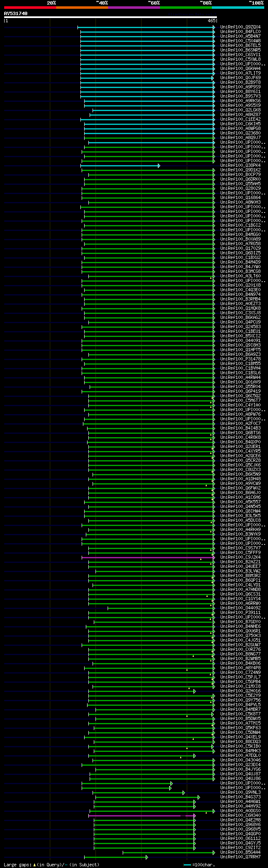268x868 pixels.
Task: Click the purple alignment bar for C6H340
Action: coord(142,816)
